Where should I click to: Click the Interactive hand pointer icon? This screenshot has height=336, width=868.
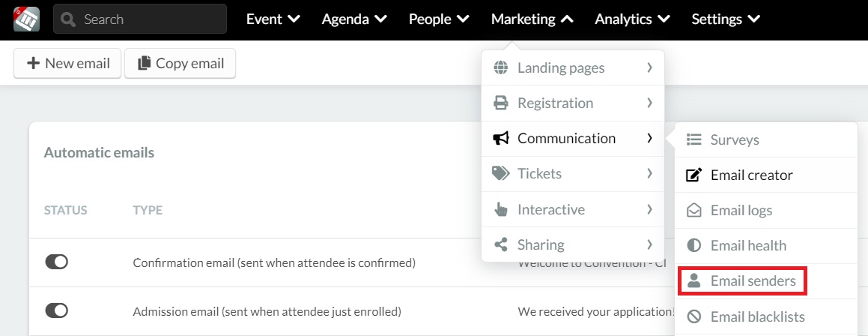[x=500, y=209]
